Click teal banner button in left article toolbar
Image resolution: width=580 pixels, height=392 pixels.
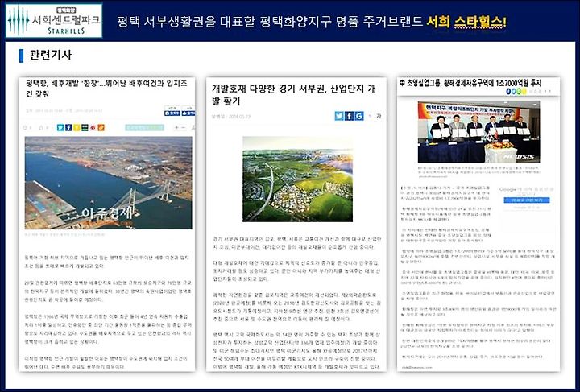145,127
